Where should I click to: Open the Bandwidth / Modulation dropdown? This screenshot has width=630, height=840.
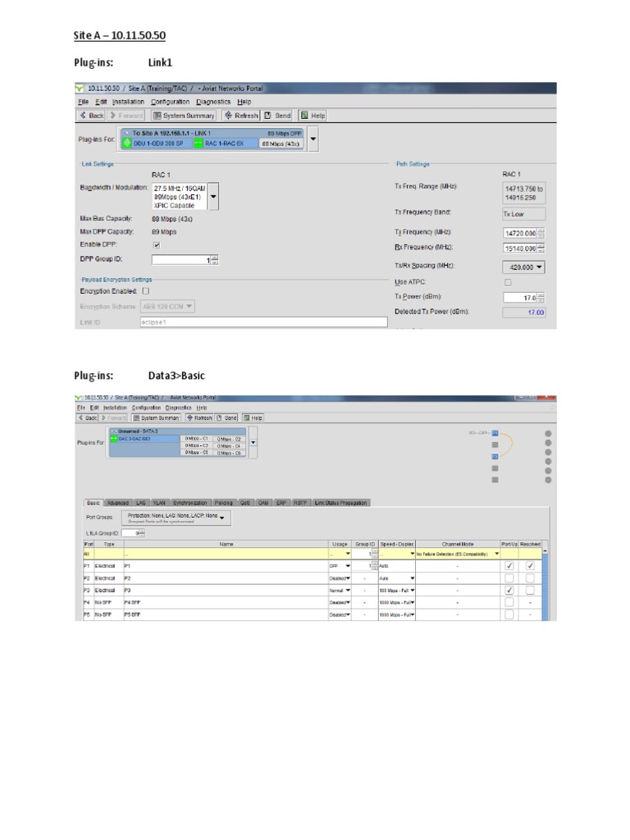click(213, 197)
